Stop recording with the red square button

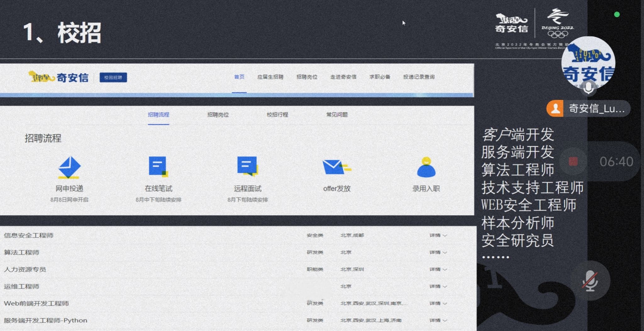pyautogui.click(x=573, y=162)
